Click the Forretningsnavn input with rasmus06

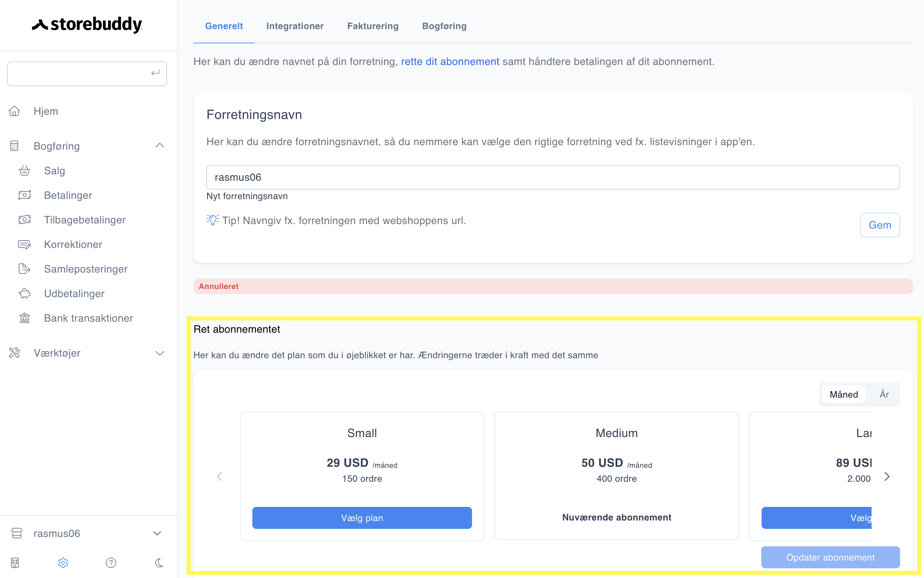pyautogui.click(x=553, y=177)
